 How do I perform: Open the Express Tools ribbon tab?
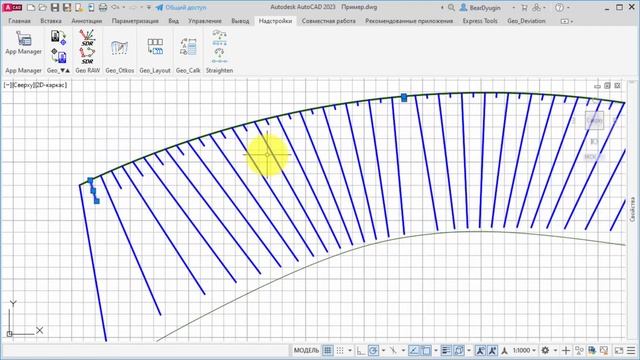[x=480, y=21]
